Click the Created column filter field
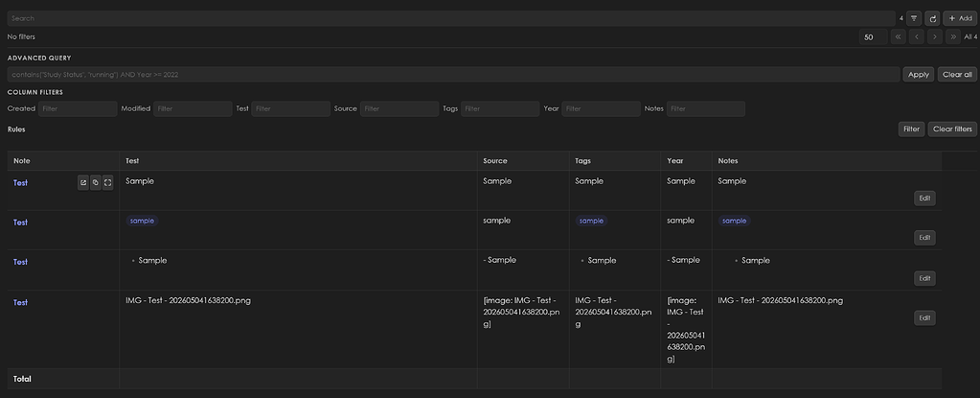 pyautogui.click(x=78, y=109)
